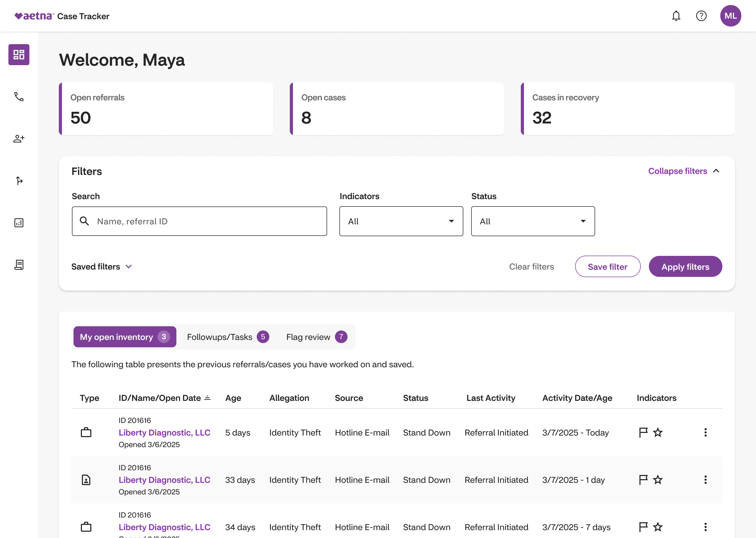
Task: Click the Apply filters button
Action: pos(685,267)
